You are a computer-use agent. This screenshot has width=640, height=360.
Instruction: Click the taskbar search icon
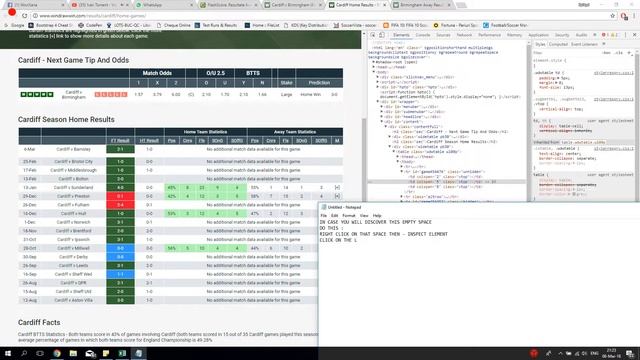pyautogui.click(x=24, y=353)
